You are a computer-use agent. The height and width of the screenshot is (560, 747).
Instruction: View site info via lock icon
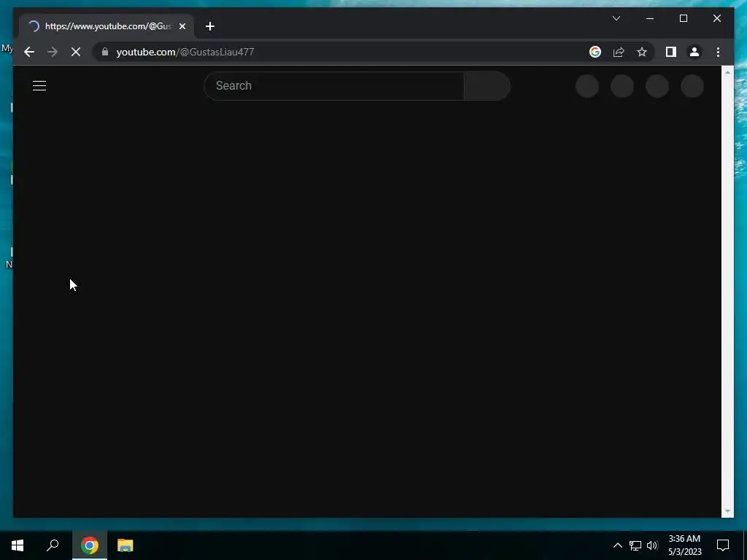[x=105, y=52]
